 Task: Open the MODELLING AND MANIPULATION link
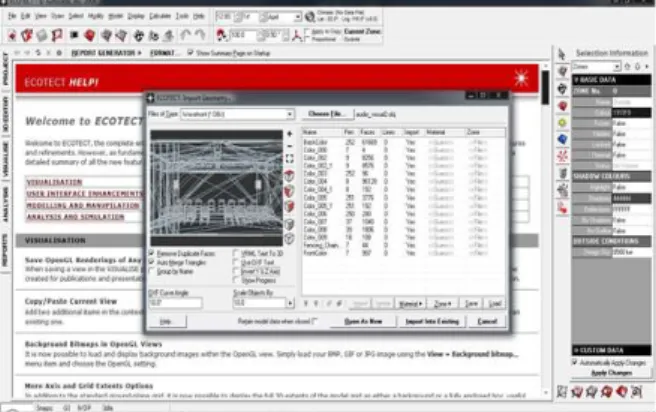tap(83, 205)
